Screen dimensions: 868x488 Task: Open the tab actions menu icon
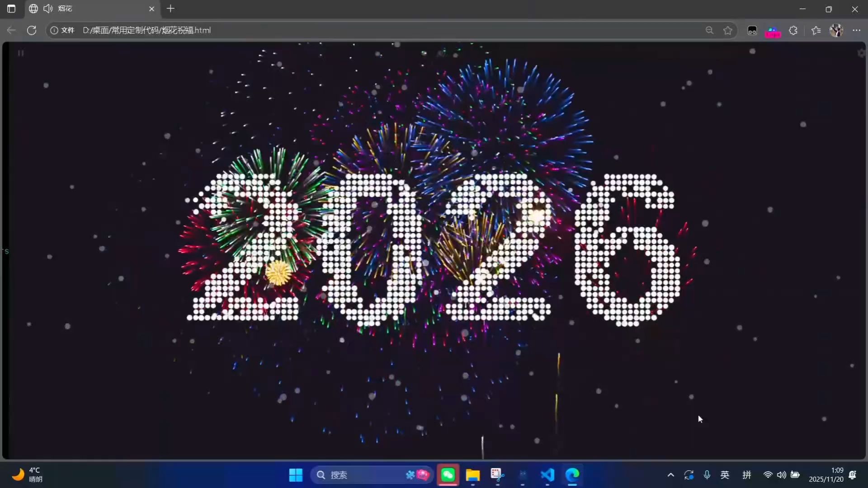pos(11,9)
